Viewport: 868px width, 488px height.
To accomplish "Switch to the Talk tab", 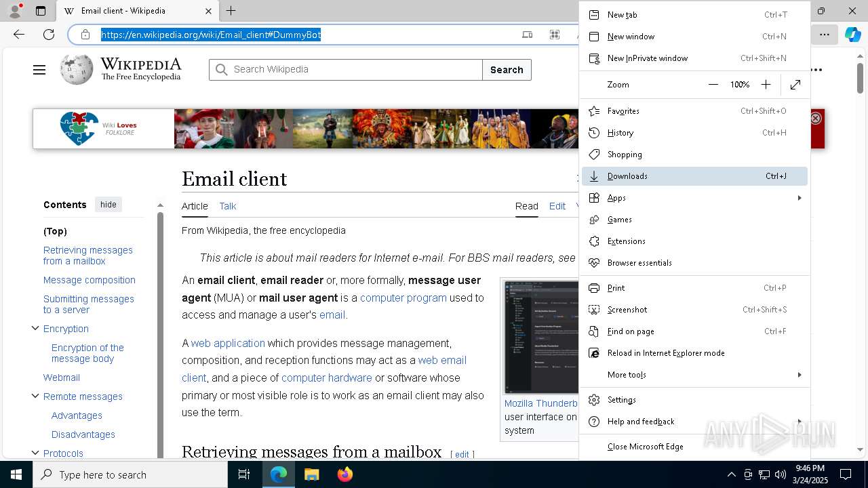I will click(228, 206).
